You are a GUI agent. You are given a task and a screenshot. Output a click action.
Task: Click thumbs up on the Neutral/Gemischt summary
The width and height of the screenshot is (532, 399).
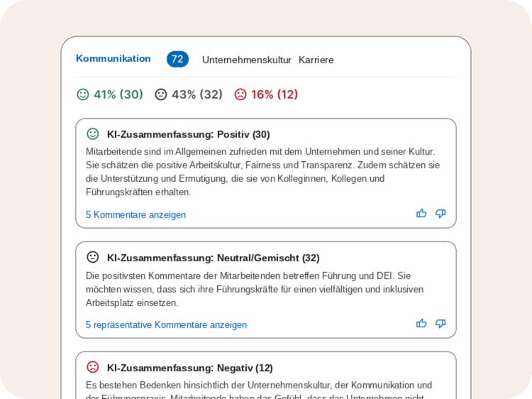(421, 323)
